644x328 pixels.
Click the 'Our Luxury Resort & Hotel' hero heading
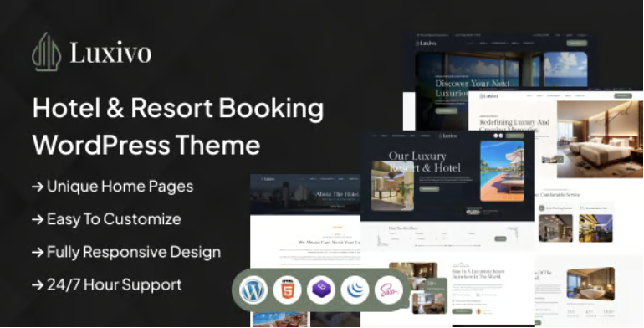tap(424, 161)
